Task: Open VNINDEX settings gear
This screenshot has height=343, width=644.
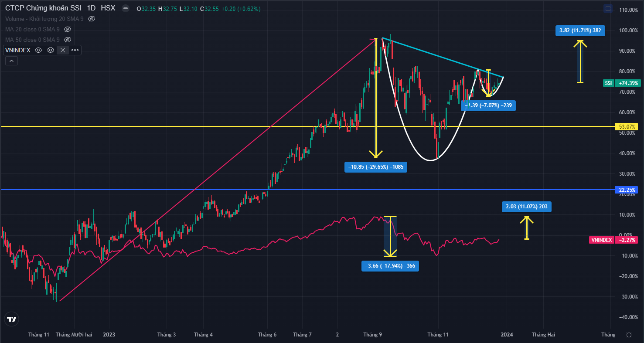Action: tap(51, 50)
